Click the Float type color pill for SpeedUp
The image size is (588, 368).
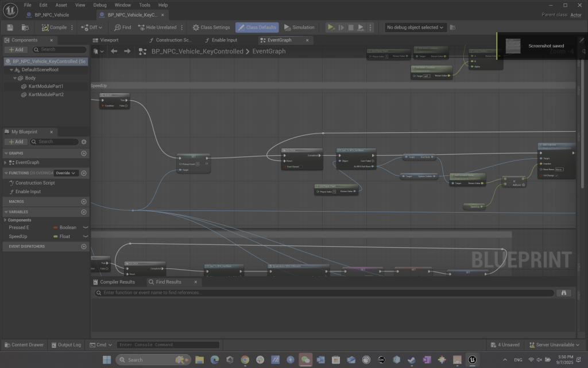56,236
